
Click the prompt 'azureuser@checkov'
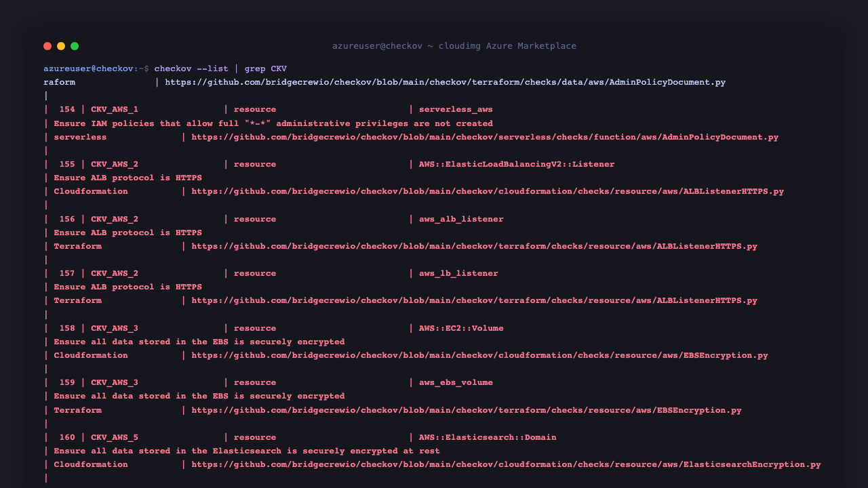[88, 68]
